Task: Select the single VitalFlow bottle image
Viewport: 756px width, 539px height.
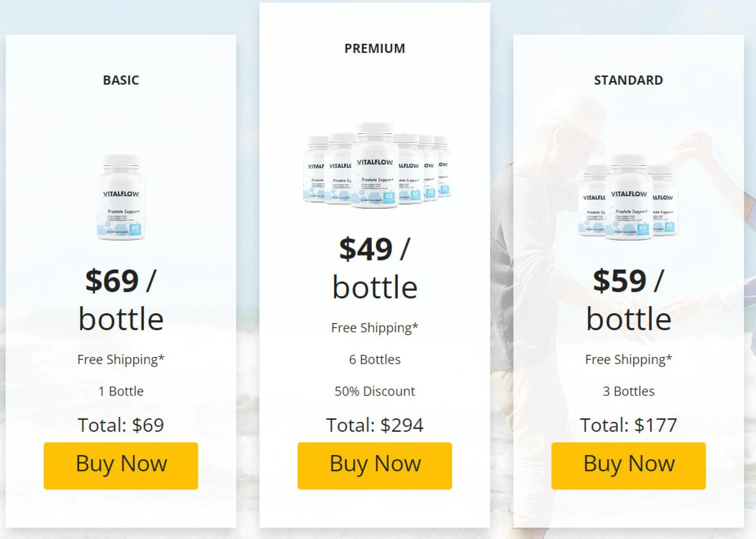Action: (120, 197)
